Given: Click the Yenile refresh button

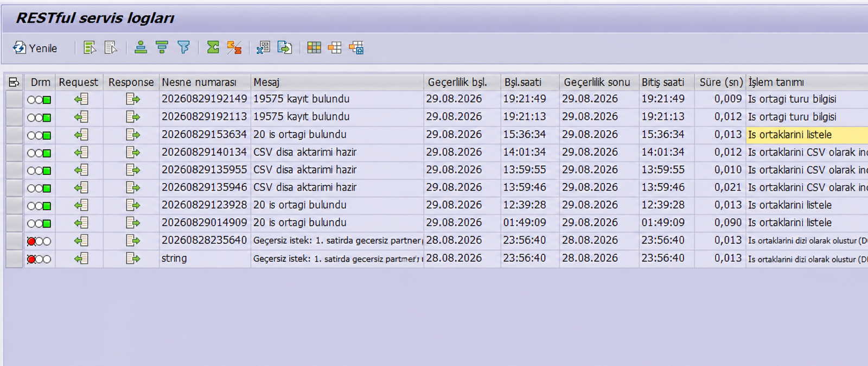Looking at the screenshot, I should pos(35,48).
